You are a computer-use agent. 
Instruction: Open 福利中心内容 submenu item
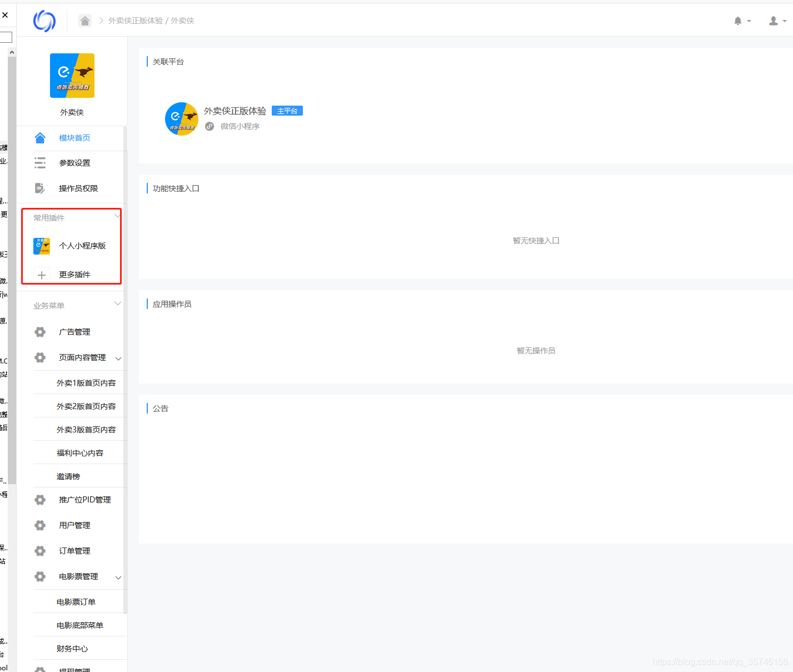coord(80,453)
